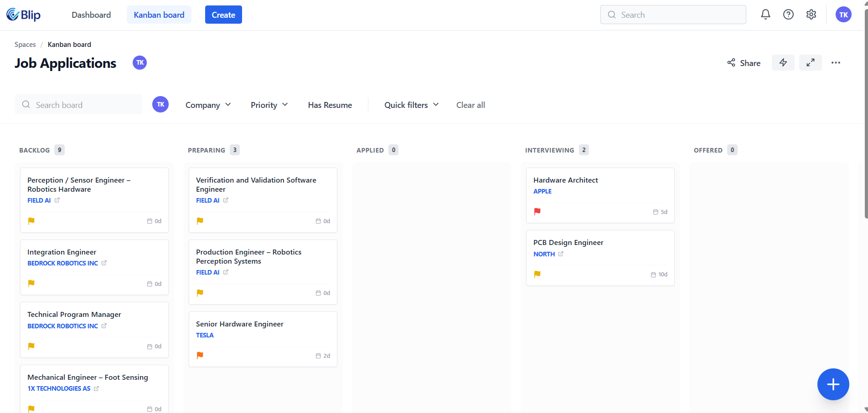Expand the board to full screen view
Viewport: 868px width, 413px height.
click(x=810, y=62)
